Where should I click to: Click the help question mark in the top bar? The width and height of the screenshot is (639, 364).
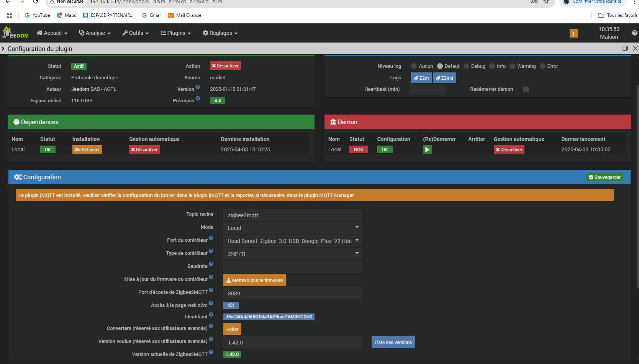[x=634, y=33]
